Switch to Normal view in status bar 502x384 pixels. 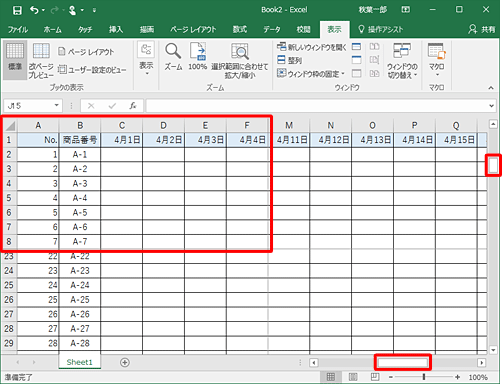[x=330, y=377]
